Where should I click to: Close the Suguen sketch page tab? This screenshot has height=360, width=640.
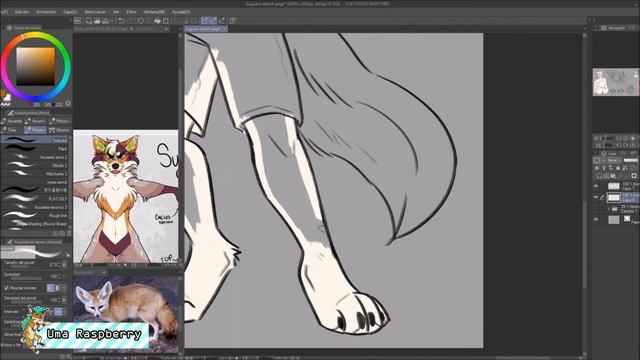[224, 29]
